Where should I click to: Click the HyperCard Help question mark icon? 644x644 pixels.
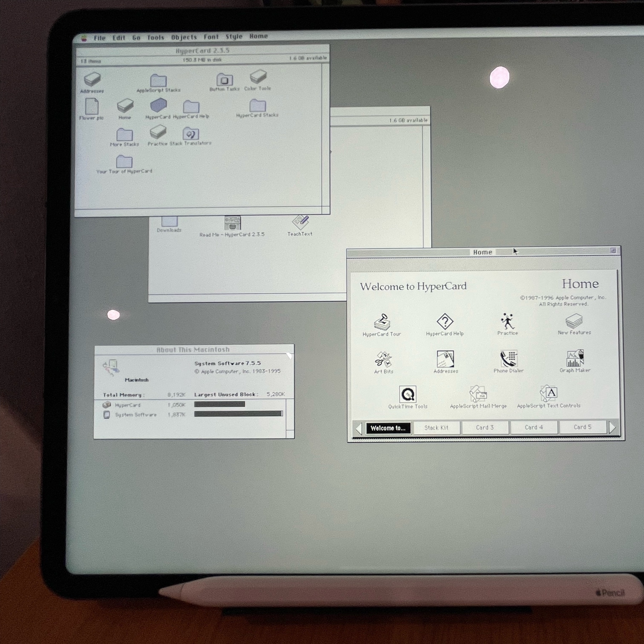445,321
